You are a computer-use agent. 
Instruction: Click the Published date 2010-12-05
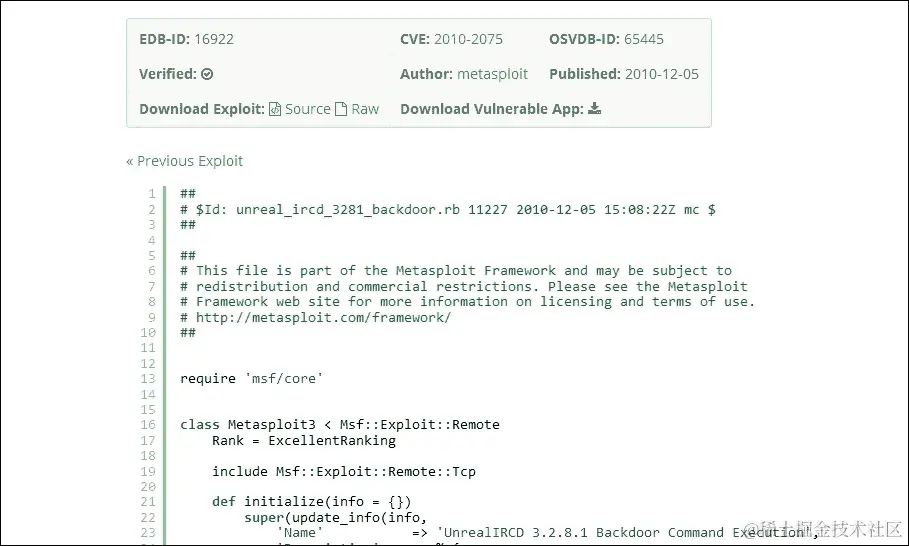661,74
